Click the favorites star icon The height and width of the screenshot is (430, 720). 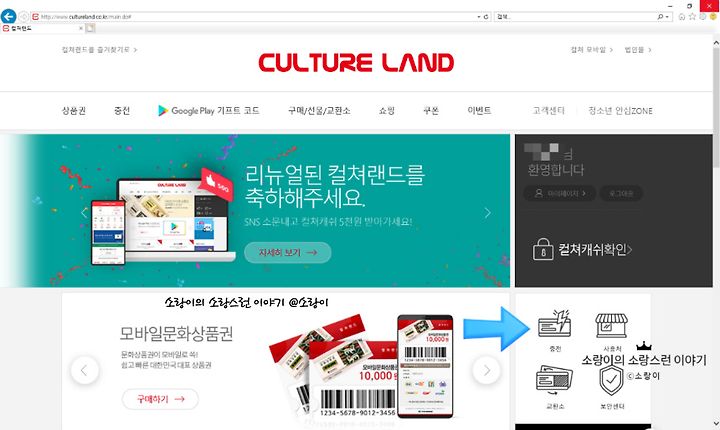[x=692, y=17]
